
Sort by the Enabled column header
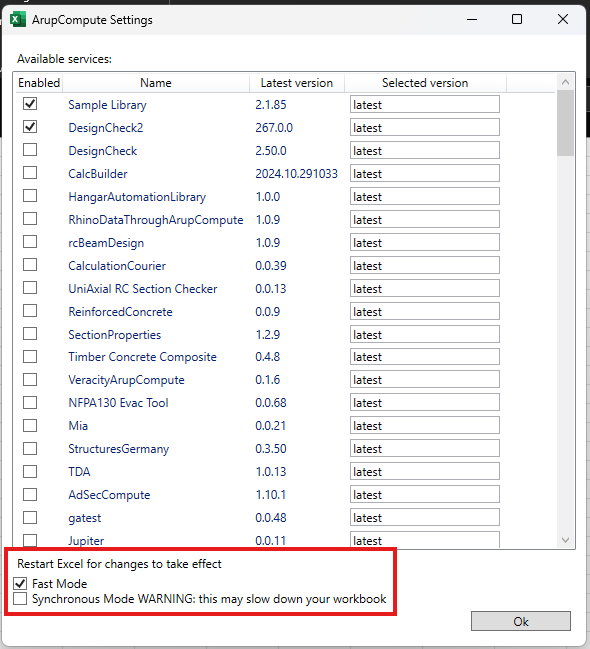coord(39,83)
